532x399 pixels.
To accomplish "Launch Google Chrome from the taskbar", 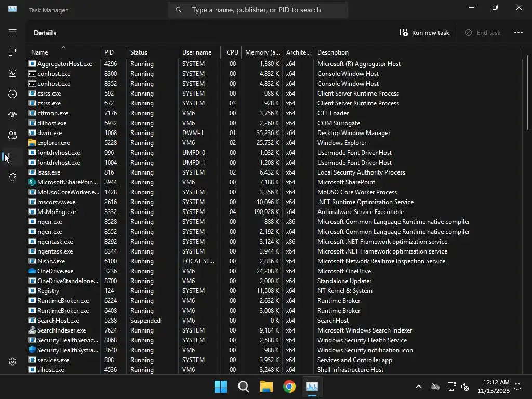I will 289,387.
